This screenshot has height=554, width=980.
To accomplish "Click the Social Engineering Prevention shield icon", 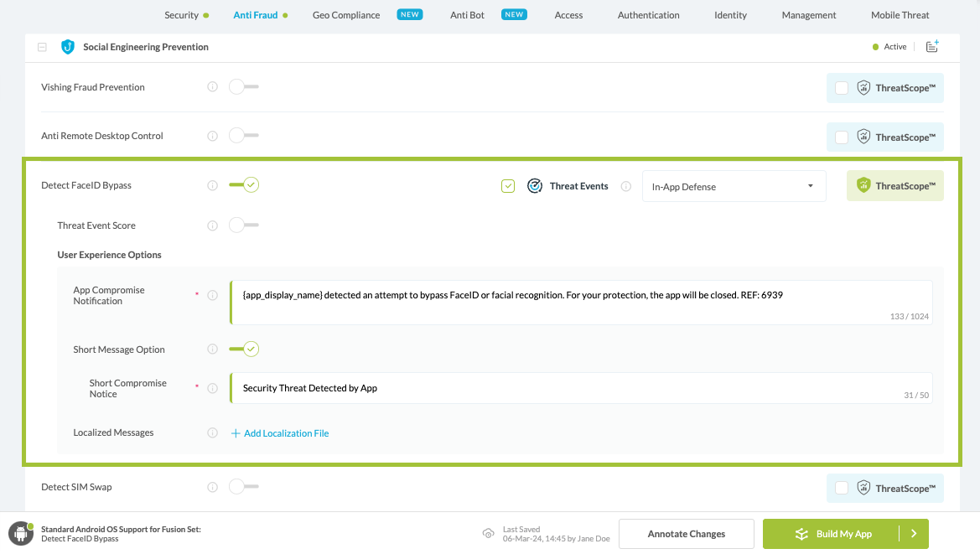I will point(68,47).
